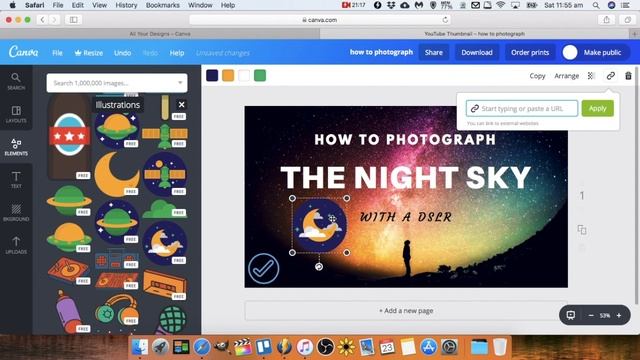Add the moon with clouds illustration
The image size is (640, 360).
click(x=165, y=243)
